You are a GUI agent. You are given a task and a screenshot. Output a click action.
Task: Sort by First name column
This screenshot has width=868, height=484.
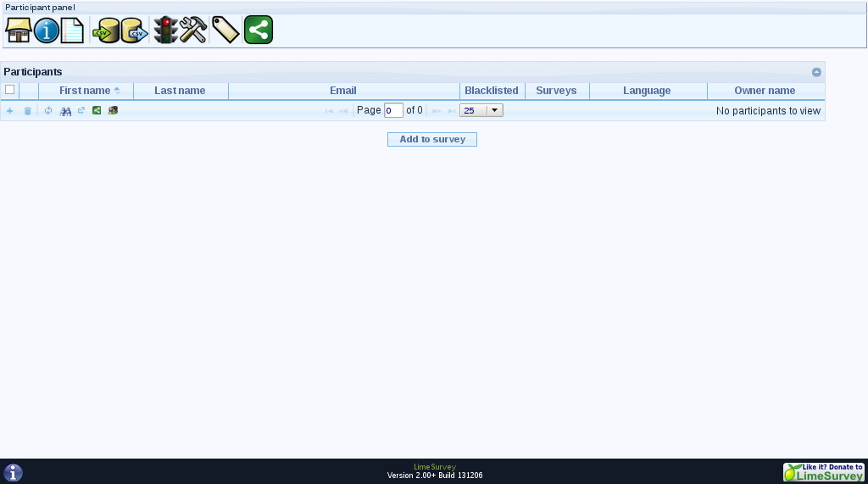(x=86, y=90)
